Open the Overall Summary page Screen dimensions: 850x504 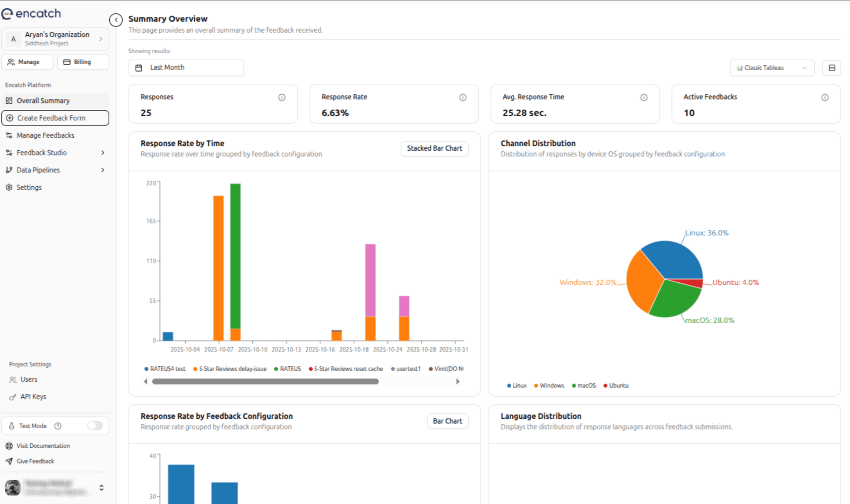(x=43, y=100)
